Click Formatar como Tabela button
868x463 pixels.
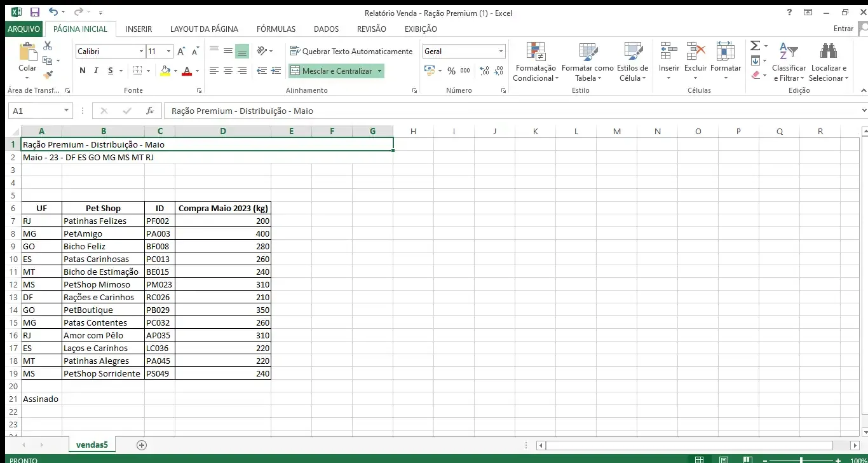[x=587, y=62]
